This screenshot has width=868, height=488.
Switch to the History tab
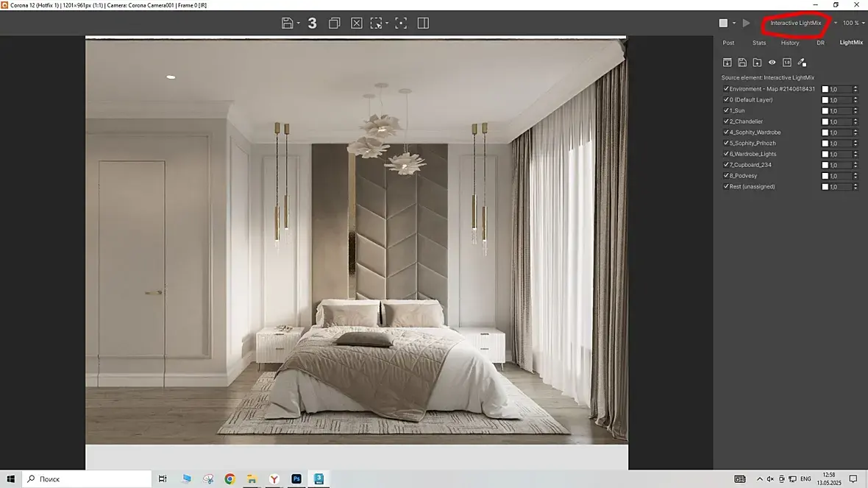pyautogui.click(x=790, y=43)
